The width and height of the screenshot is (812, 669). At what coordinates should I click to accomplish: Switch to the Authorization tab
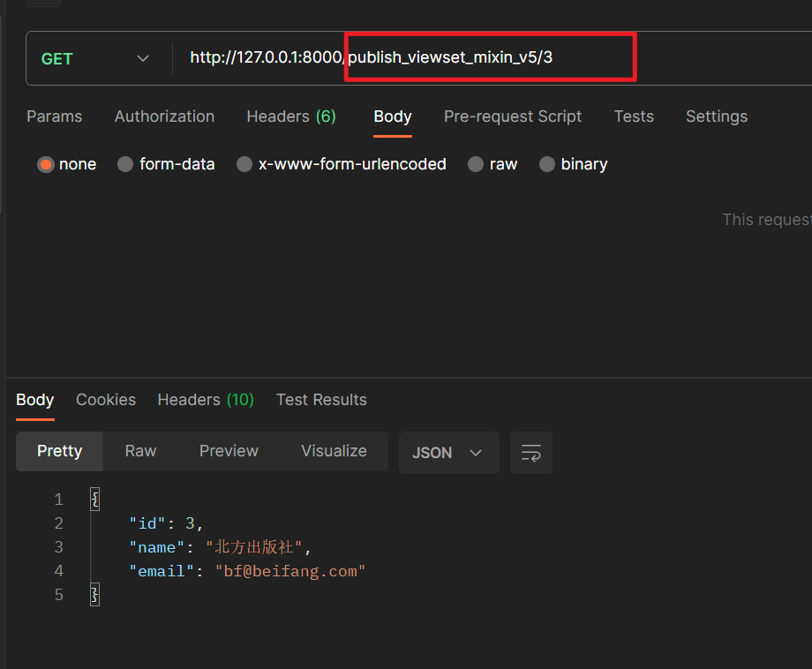click(x=164, y=116)
